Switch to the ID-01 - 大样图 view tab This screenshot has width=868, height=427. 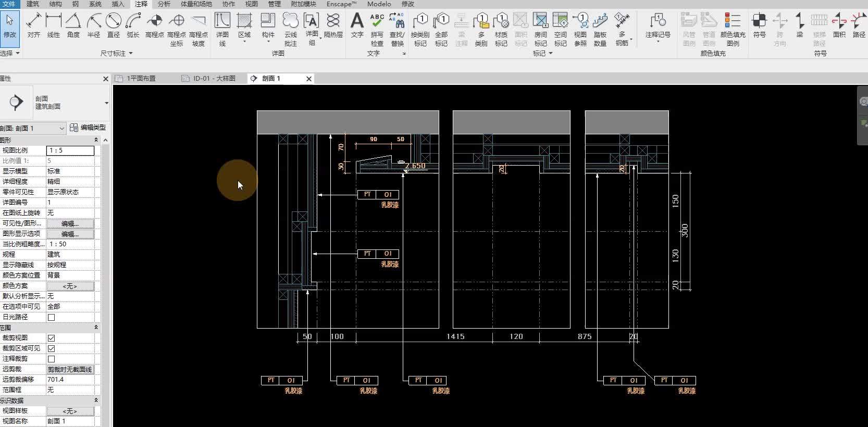point(214,78)
